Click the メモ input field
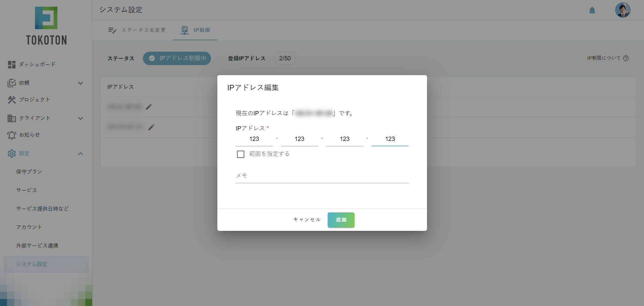Viewport: 644px width, 306px height. point(322,176)
